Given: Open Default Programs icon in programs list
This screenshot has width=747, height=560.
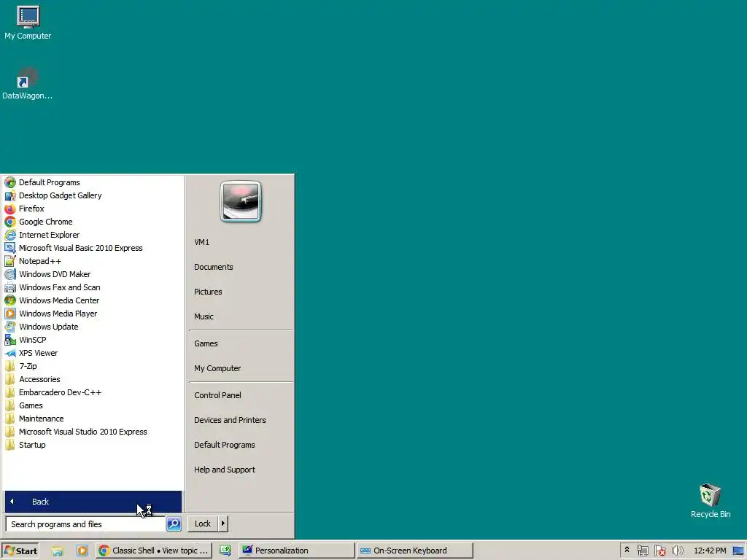Looking at the screenshot, I should (10, 182).
